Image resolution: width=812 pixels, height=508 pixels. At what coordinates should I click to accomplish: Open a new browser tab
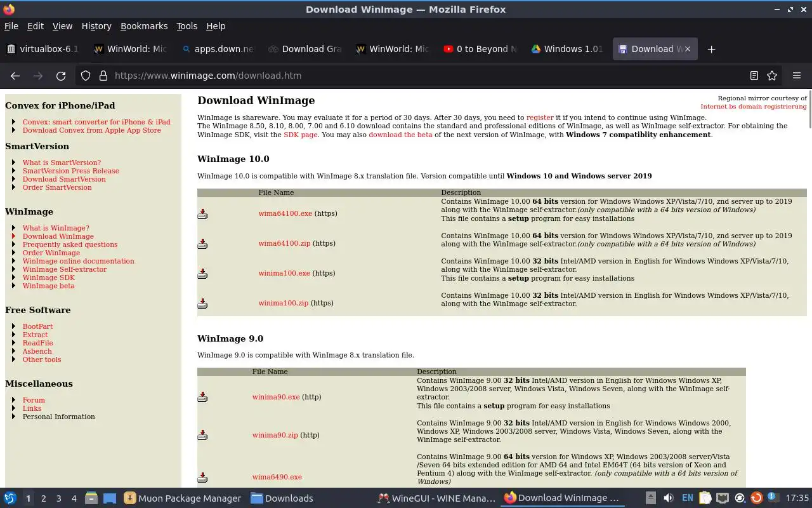point(711,49)
